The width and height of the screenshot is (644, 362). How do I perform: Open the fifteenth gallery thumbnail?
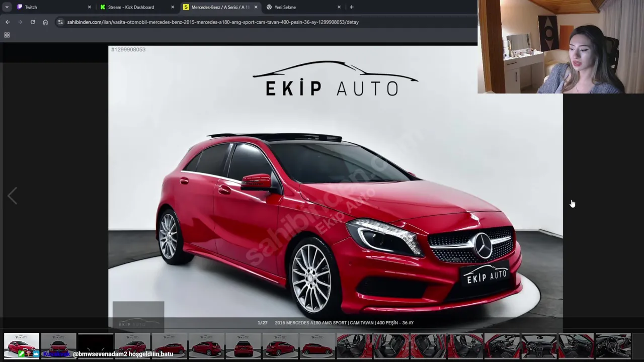click(539, 346)
